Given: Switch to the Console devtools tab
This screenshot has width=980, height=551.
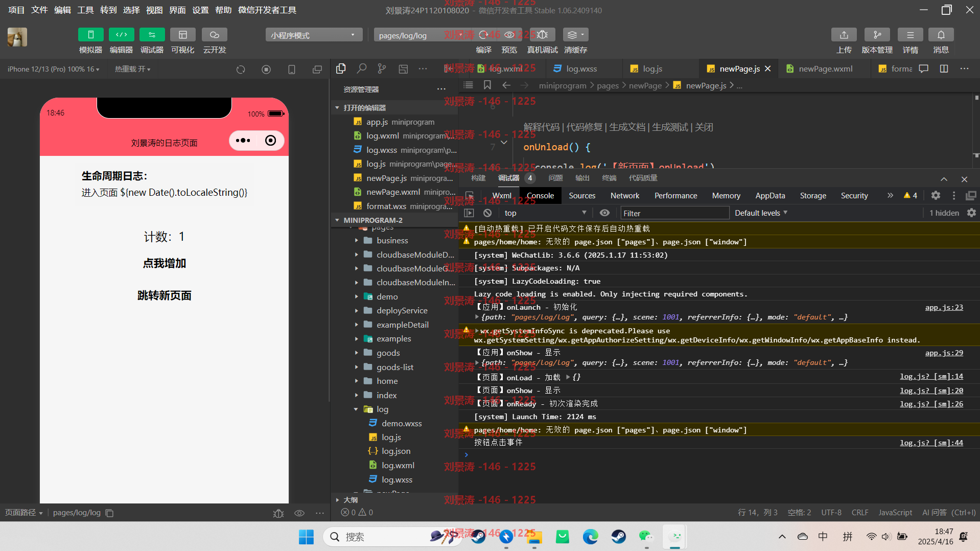Looking at the screenshot, I should click(x=540, y=196).
